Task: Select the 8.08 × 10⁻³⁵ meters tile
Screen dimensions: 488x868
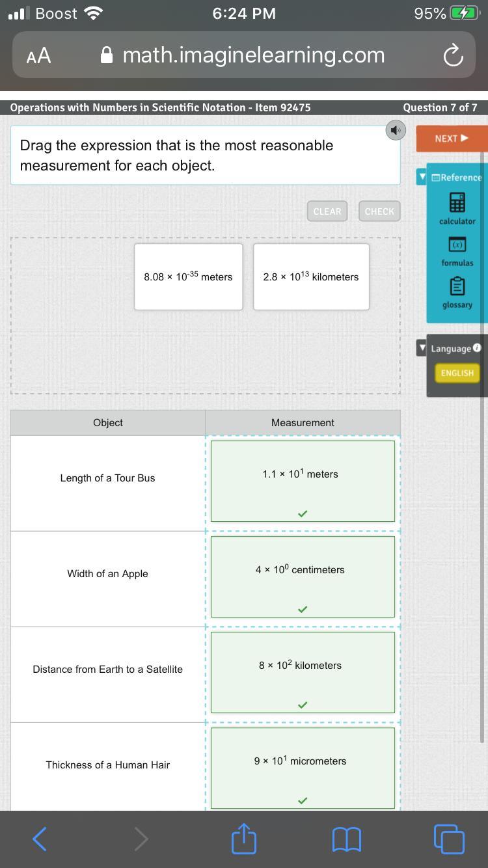Action: tap(188, 277)
